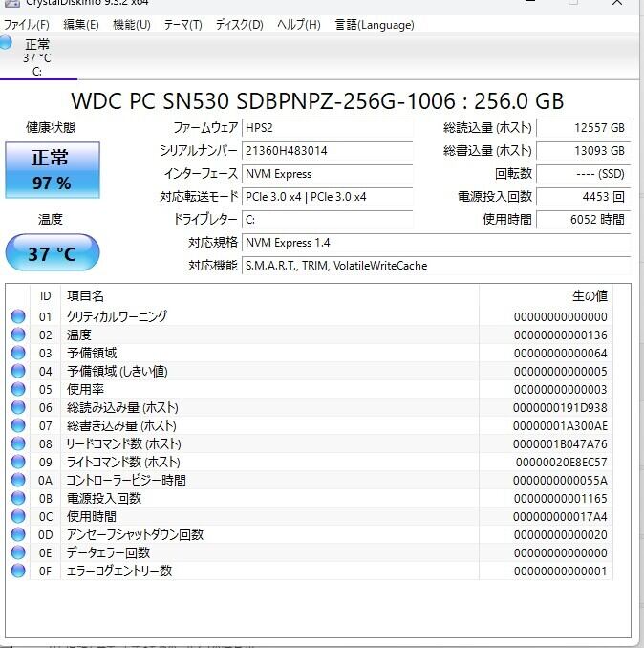Image resolution: width=644 pixels, height=648 pixels.
Task: Click status orb for 02 温度 row
Action: click(18, 335)
